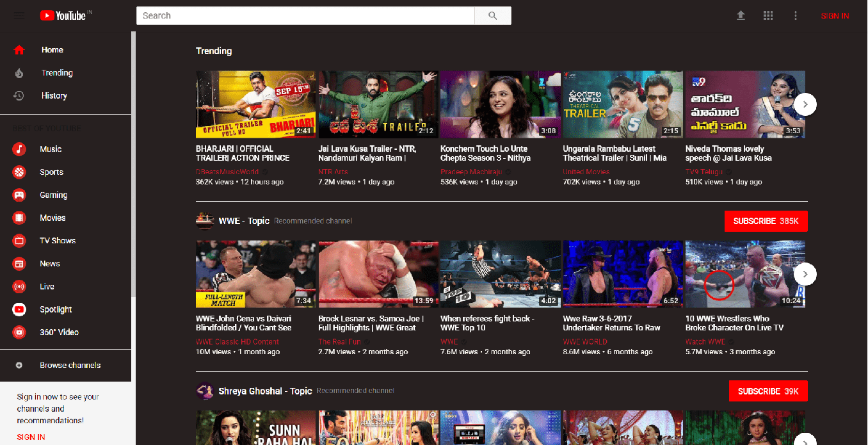868x445 pixels.
Task: Play 10 WWE Wrestlers Broke Character thumbnail
Action: 745,275
